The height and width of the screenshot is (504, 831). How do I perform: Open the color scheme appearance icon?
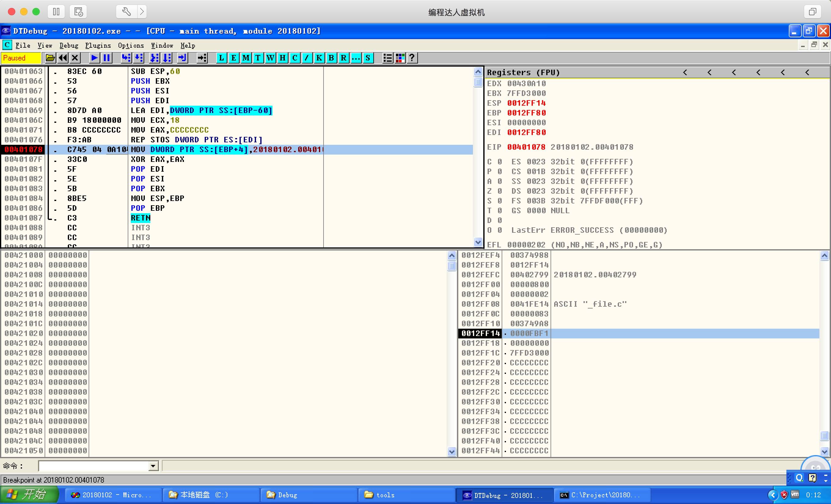pyautogui.click(x=400, y=58)
